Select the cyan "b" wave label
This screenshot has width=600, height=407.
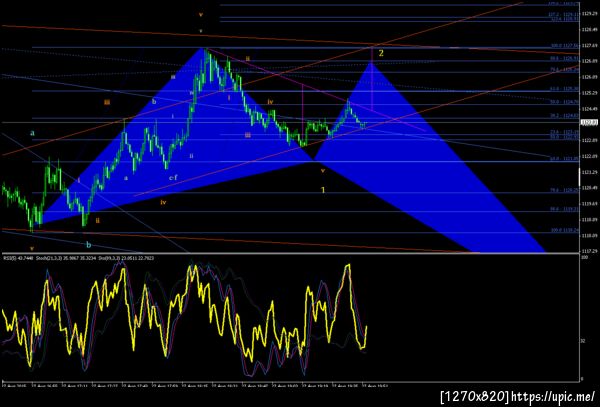click(88, 245)
